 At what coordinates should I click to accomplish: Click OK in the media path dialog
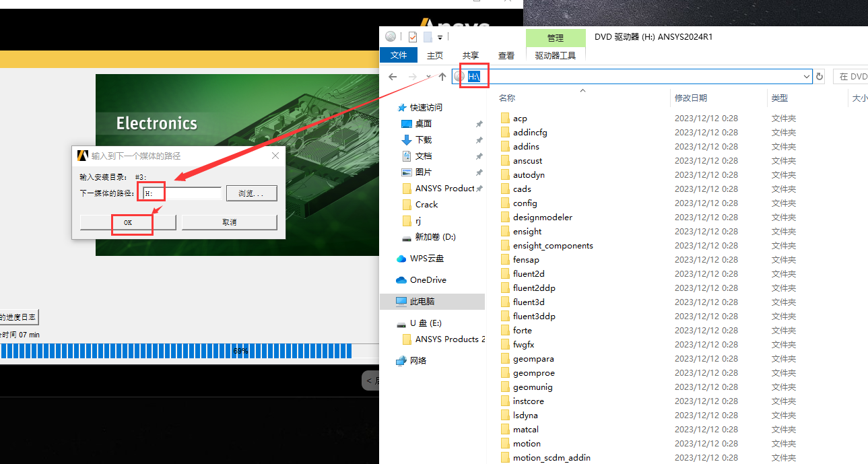(128, 222)
